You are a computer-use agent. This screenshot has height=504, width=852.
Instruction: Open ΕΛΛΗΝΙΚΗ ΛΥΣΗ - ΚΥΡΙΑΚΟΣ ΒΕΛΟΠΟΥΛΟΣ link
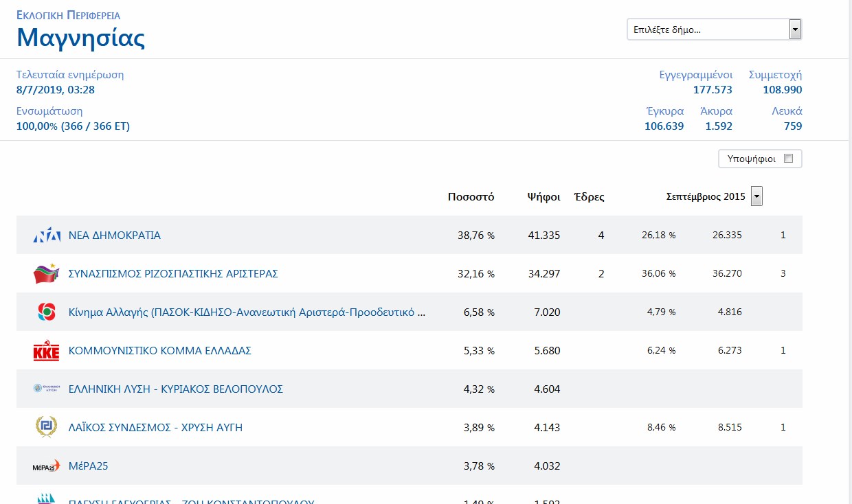pos(176,389)
